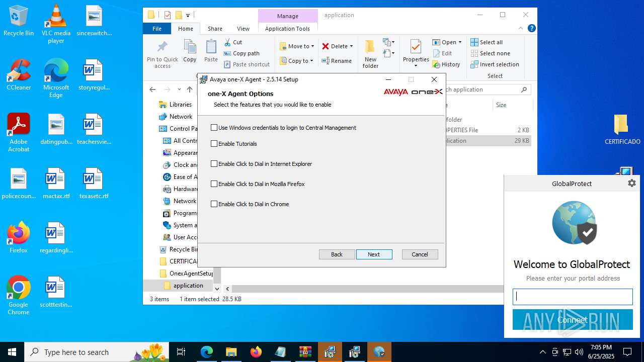Screen dimensions: 644x362
Task: Click Select none in ribbon
Action: click(490, 53)
